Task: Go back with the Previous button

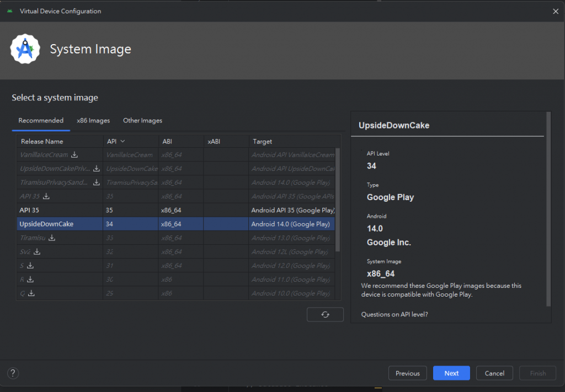Action: [407, 373]
